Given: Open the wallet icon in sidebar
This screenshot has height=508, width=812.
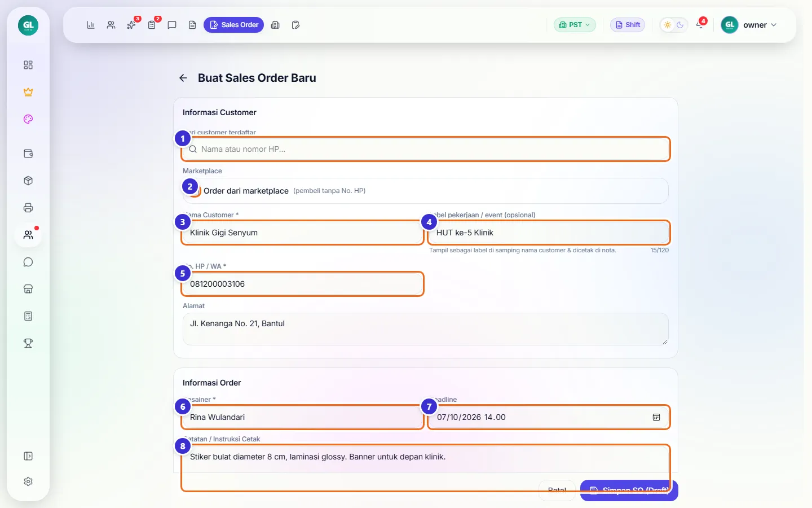Looking at the screenshot, I should point(28,154).
